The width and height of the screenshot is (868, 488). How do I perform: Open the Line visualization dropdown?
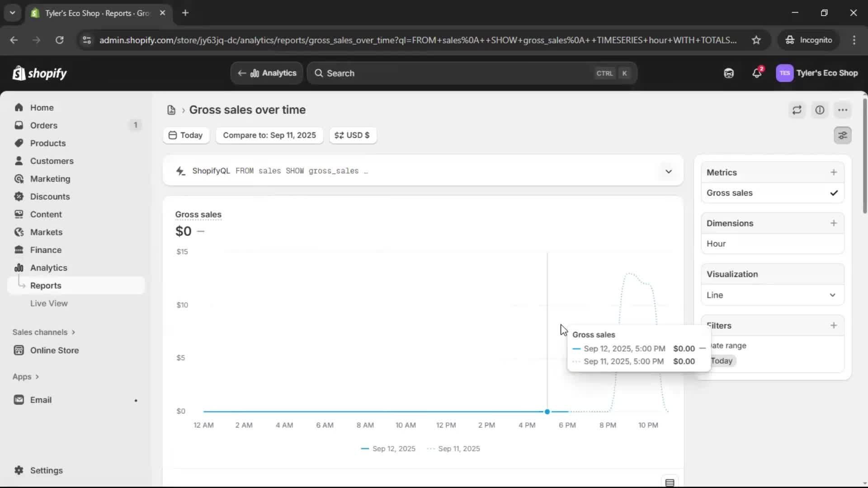tap(772, 295)
